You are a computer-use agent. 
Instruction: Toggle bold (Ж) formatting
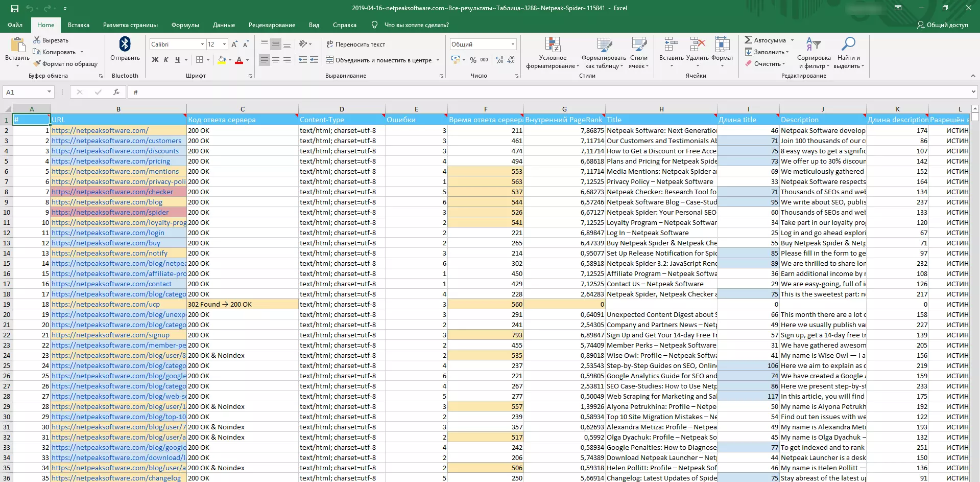155,60
